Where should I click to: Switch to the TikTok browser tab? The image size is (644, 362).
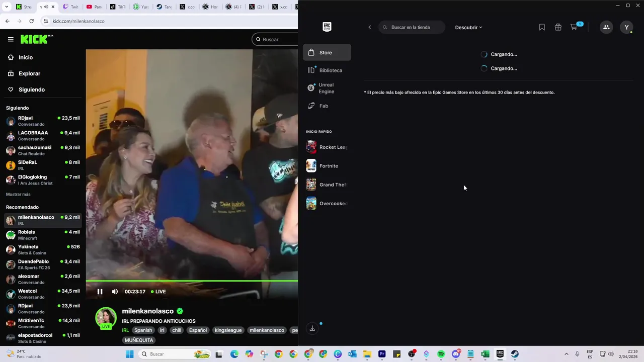coord(118,7)
